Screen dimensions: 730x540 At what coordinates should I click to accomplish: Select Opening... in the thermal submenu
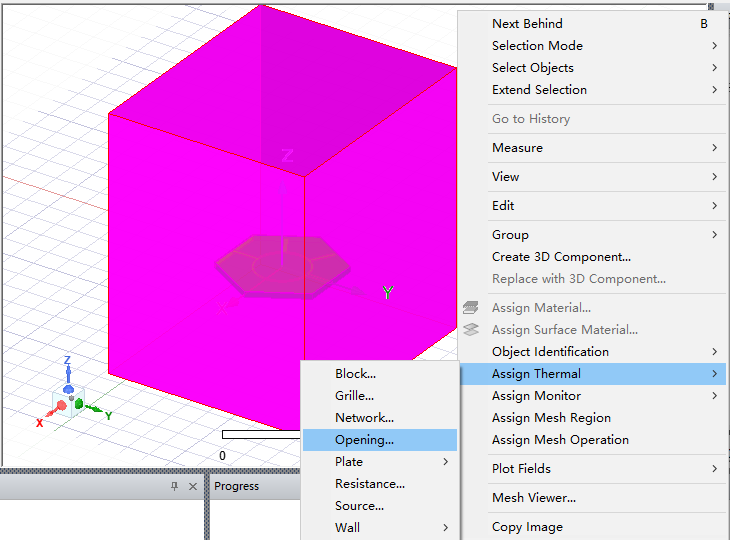point(364,440)
